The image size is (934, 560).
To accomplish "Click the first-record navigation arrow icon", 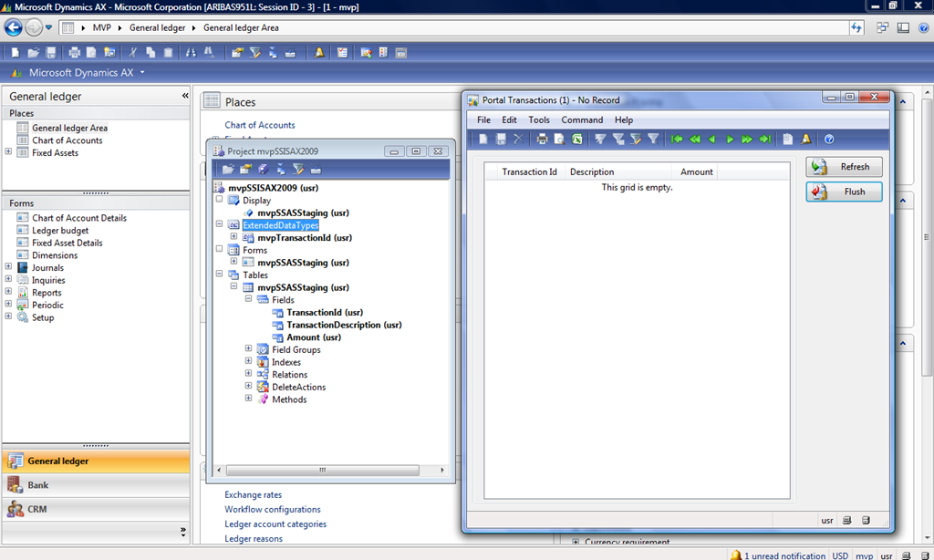I will click(676, 137).
